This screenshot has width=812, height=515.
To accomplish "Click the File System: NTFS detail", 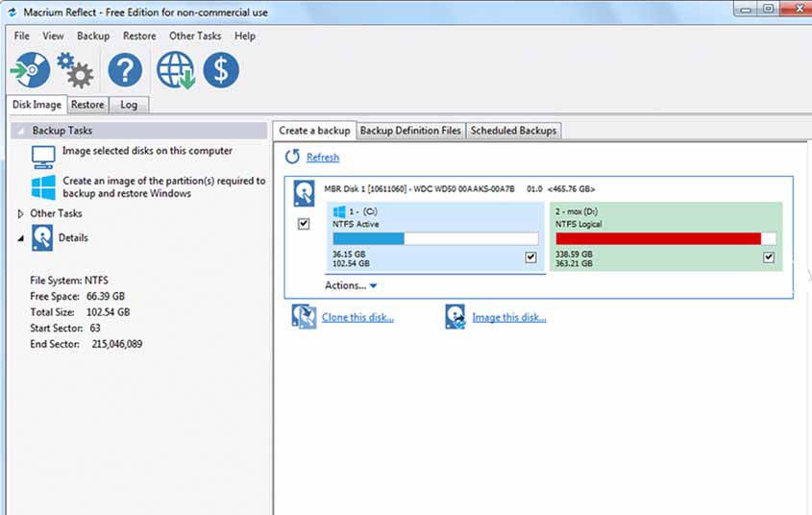I will click(69, 281).
